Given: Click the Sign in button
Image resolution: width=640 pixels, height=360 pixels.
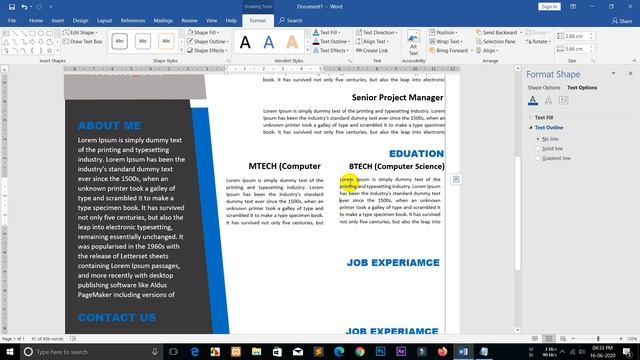Looking at the screenshot, I should point(549,7).
